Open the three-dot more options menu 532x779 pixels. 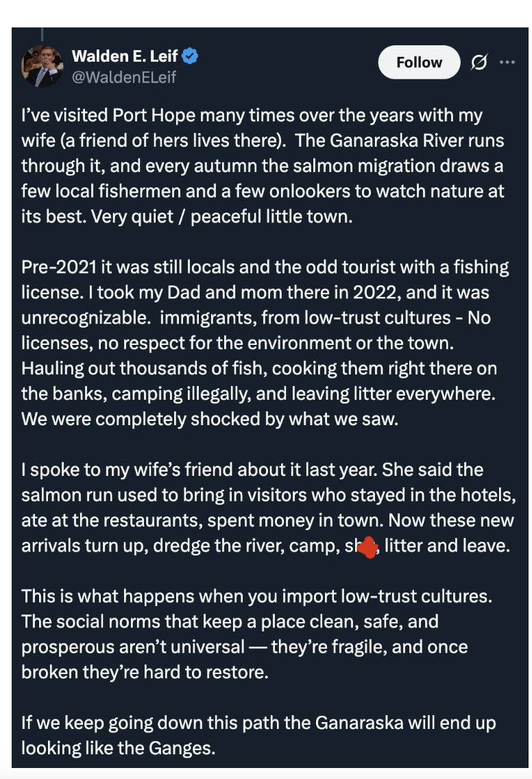[507, 62]
